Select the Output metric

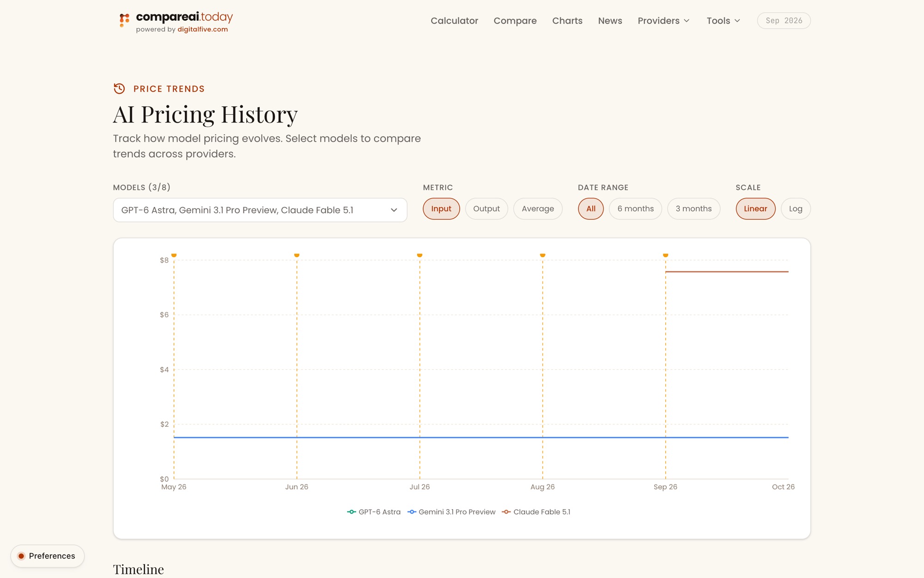coord(486,209)
